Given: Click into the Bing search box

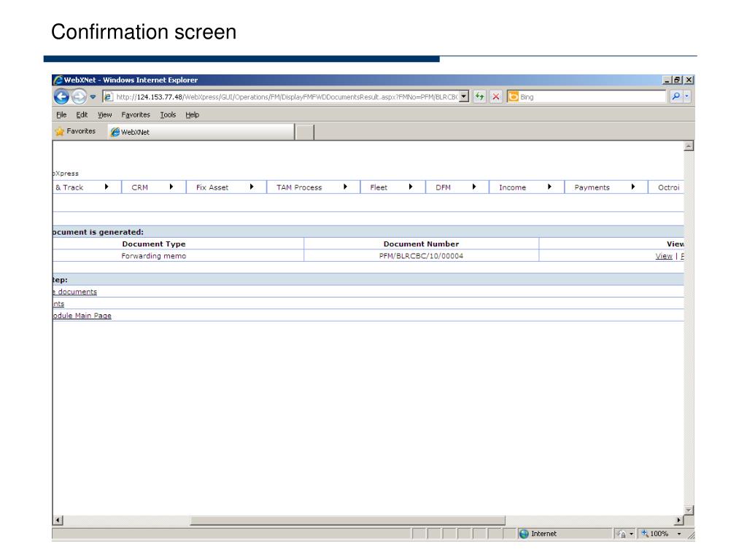Looking at the screenshot, I should 592,97.
